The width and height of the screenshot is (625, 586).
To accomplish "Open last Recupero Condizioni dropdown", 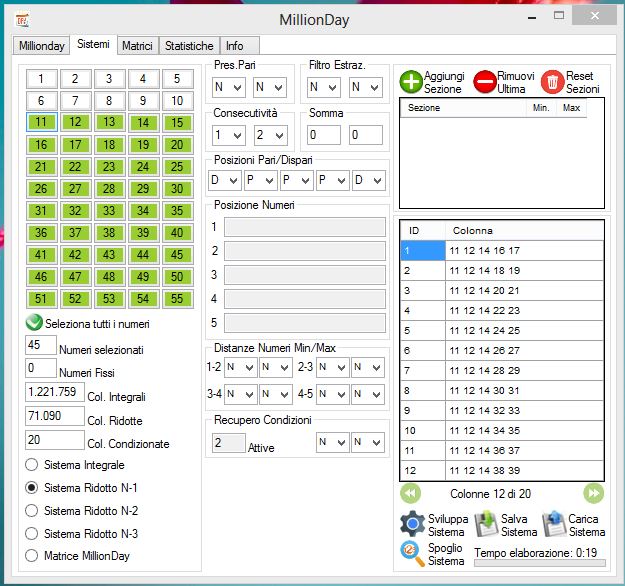I will 368,442.
